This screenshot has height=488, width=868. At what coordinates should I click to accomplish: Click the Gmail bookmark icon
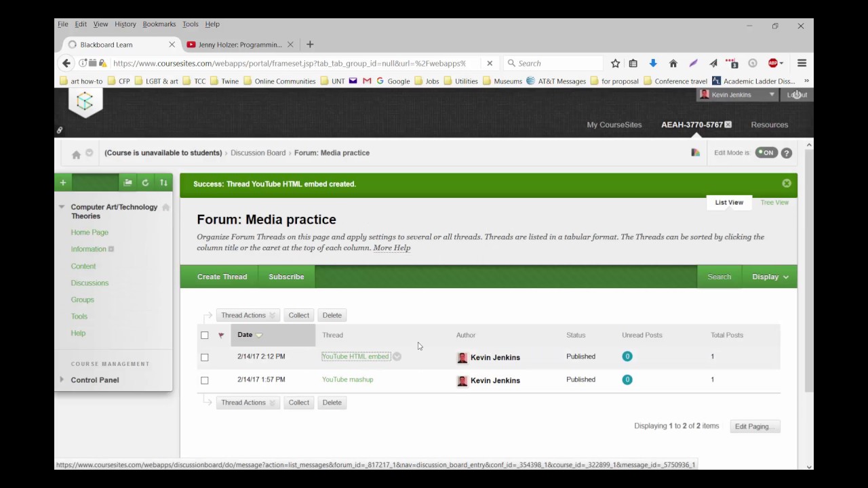[x=367, y=81]
